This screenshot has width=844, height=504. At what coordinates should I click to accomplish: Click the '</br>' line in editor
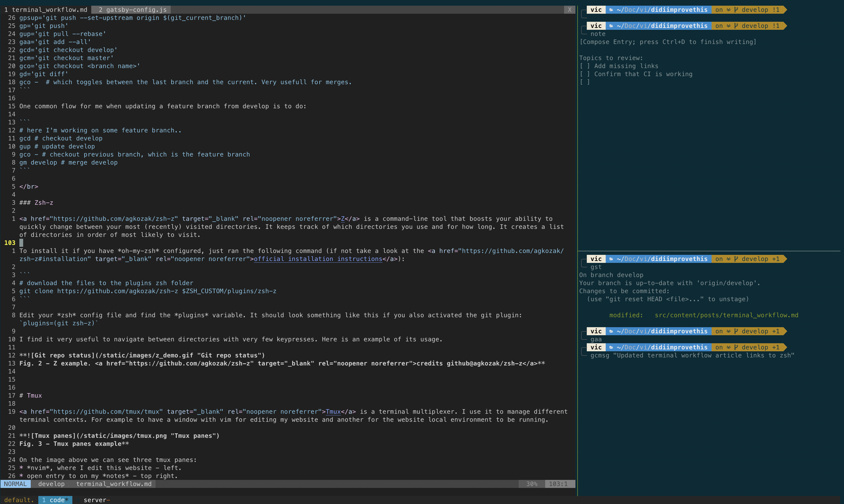[x=29, y=187]
